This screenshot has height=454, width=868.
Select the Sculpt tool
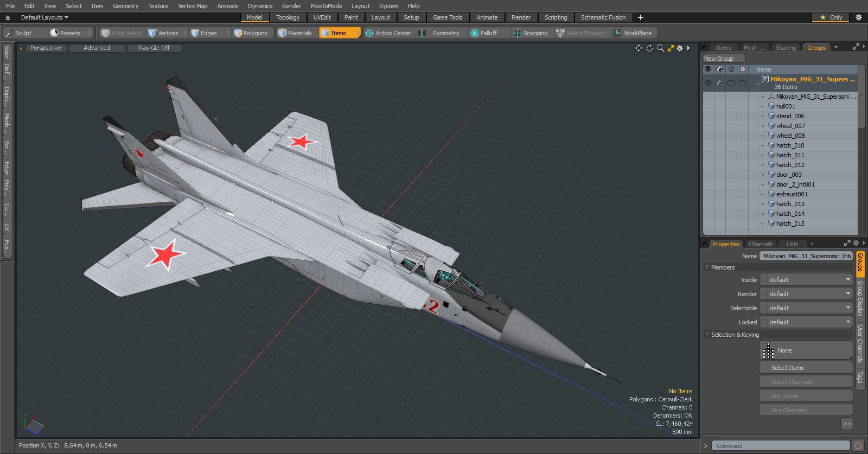click(24, 33)
